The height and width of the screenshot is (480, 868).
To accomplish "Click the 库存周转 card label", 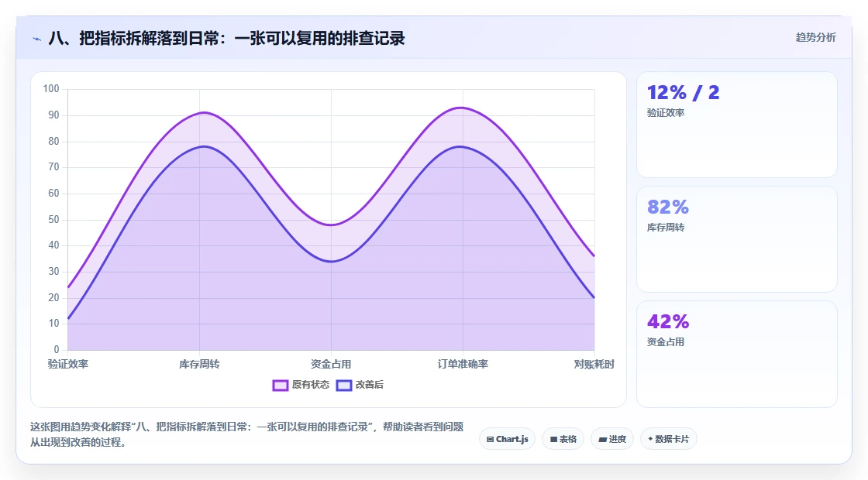I will coord(666,228).
